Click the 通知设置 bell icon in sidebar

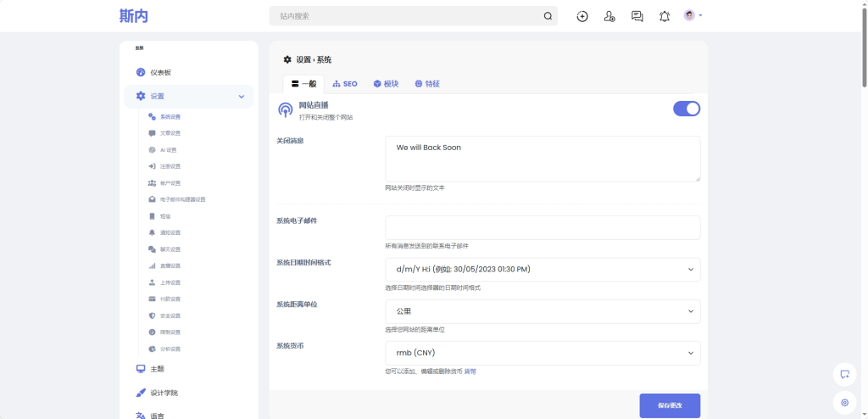[x=153, y=232]
